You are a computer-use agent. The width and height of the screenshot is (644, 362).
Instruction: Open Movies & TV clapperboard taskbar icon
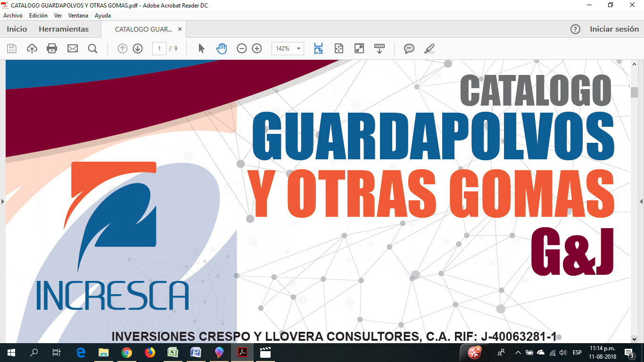[x=265, y=353]
